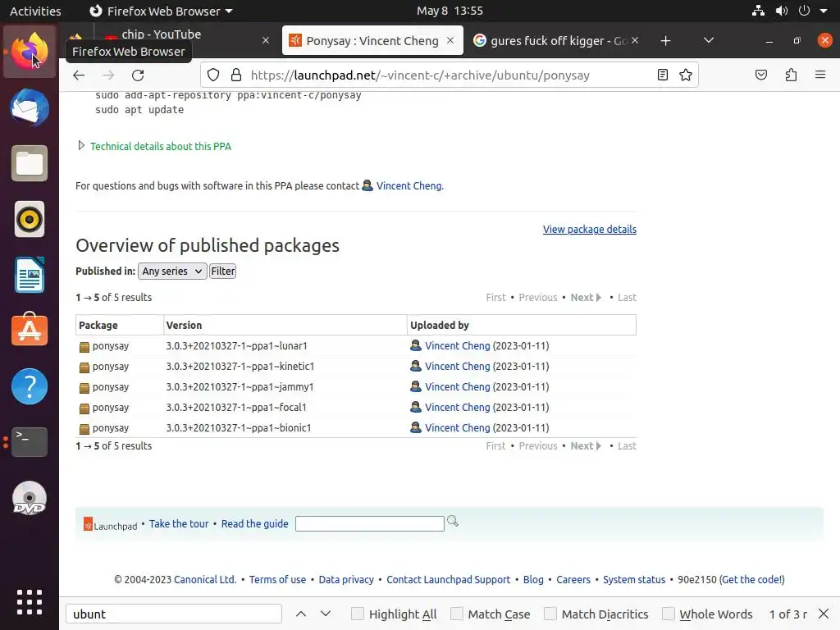Go back to the previous page
The image size is (840, 630).
(79, 75)
